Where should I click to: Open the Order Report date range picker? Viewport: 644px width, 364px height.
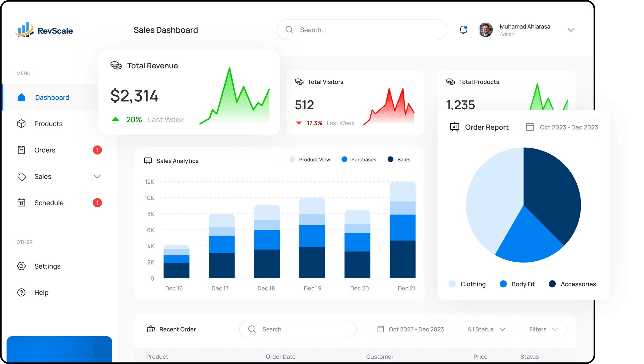[562, 127]
